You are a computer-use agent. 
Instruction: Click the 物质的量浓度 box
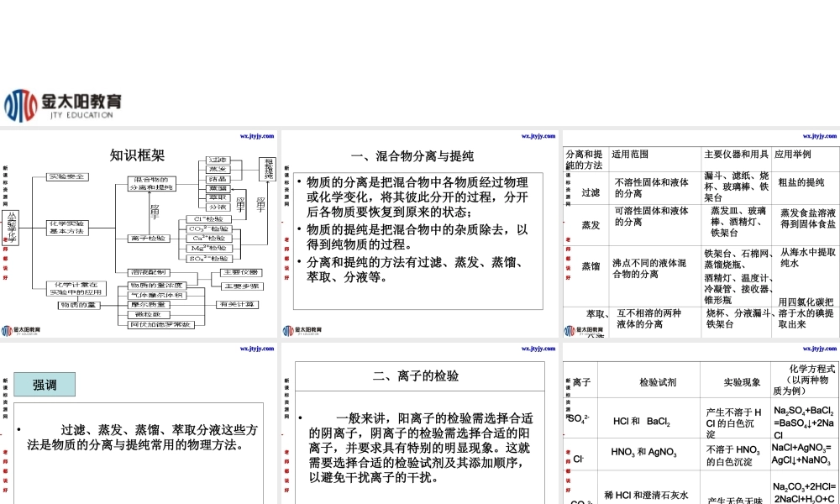click(156, 286)
